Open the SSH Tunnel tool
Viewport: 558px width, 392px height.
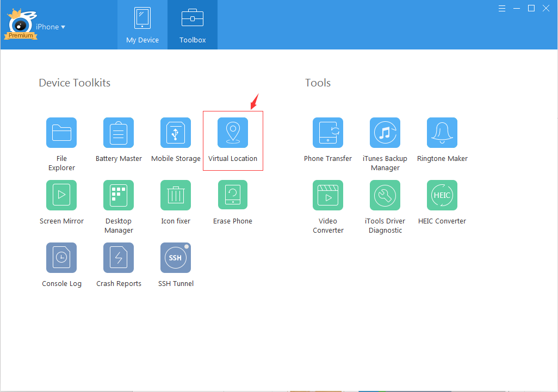pyautogui.click(x=176, y=258)
